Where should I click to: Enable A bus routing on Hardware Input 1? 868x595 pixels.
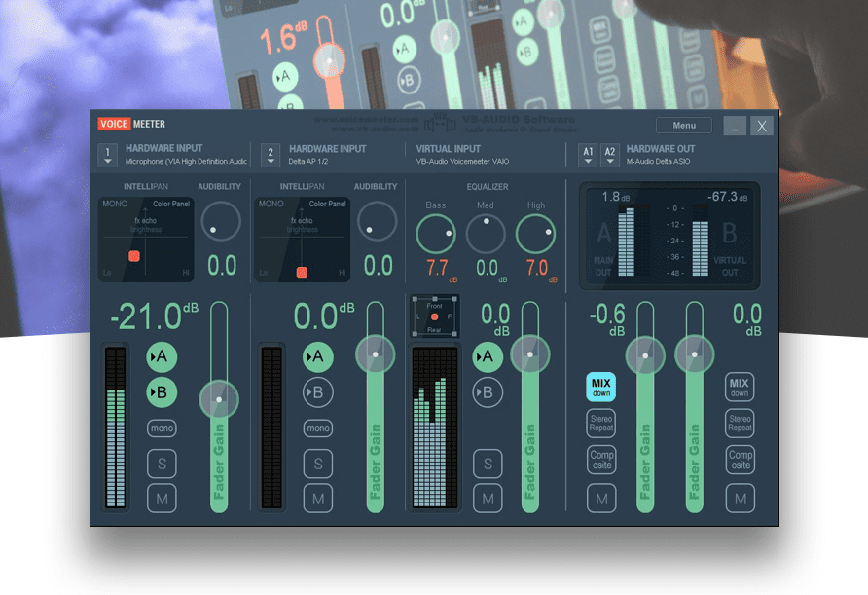(x=162, y=357)
